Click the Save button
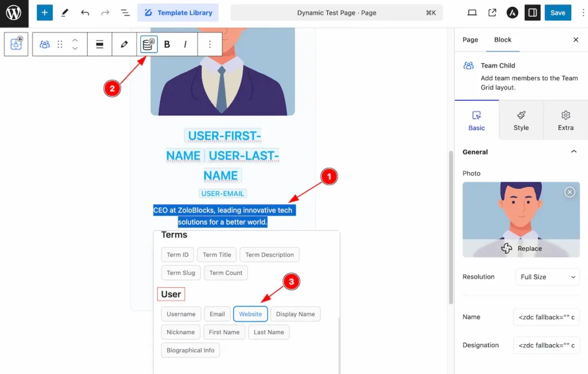 coord(558,13)
